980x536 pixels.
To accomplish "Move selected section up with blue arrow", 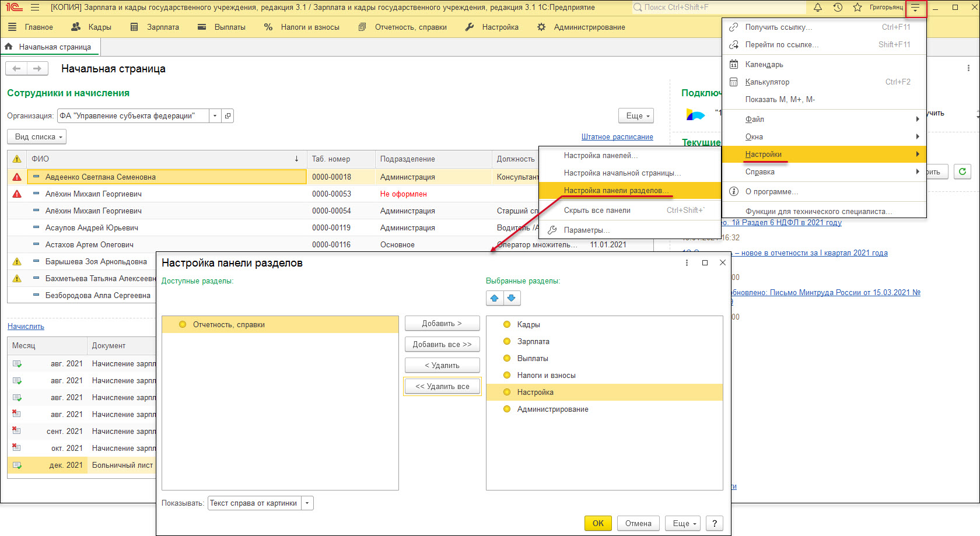I will pos(495,298).
